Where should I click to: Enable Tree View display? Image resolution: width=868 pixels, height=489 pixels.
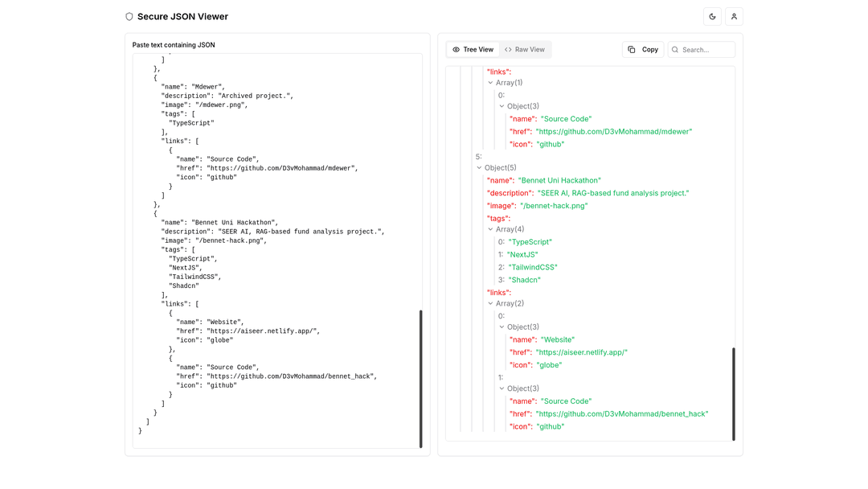(473, 49)
